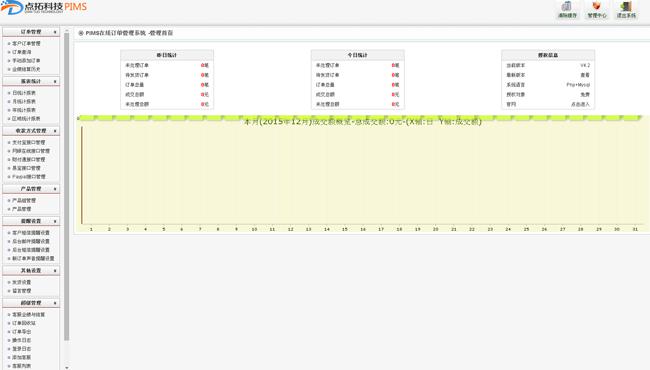Select the 昨日统计 panel header
650x370 pixels.
(167, 55)
